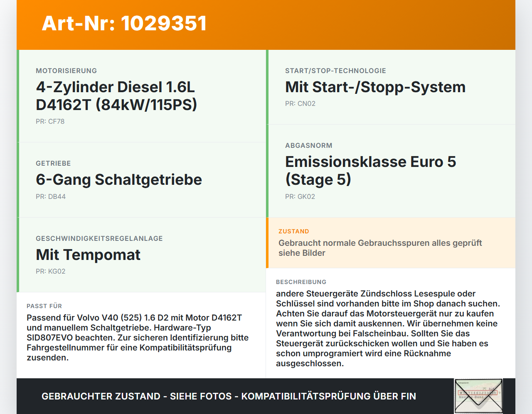The height and width of the screenshot is (414, 532).
Task: Click the text "Gebraucht normale Gebrauchsspuren alles geprüft"
Action: [380, 243]
